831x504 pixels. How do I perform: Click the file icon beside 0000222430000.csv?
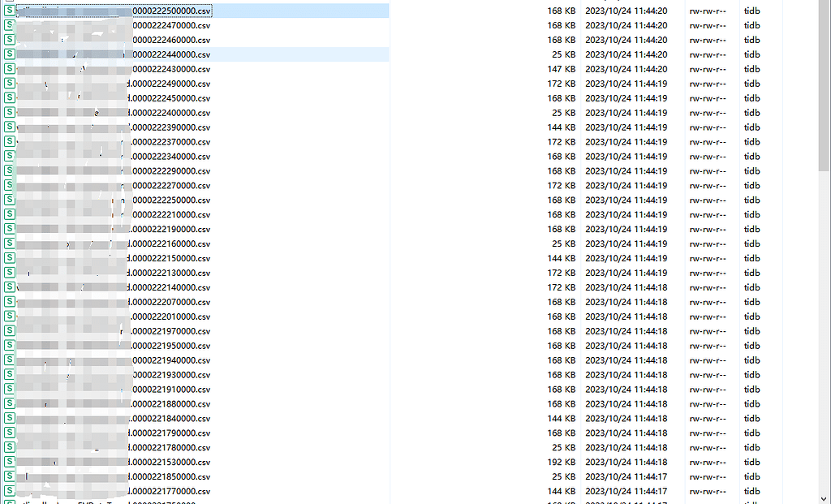pos(8,69)
